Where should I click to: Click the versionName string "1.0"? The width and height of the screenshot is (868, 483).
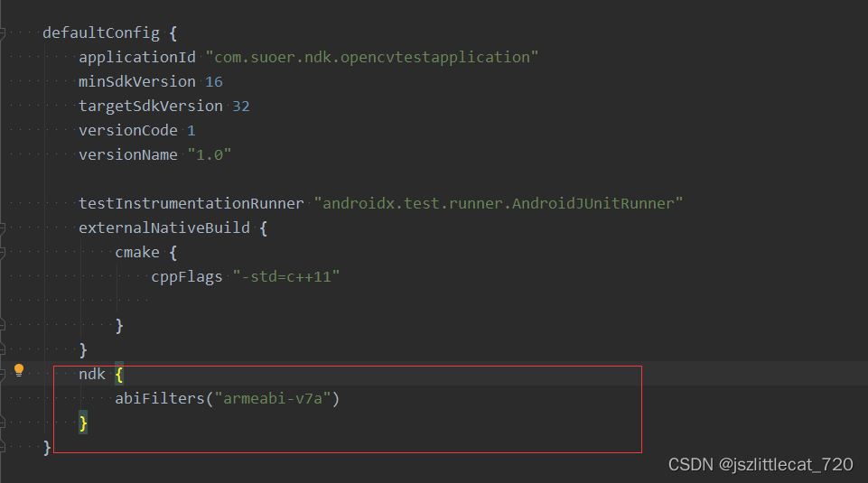[210, 155]
